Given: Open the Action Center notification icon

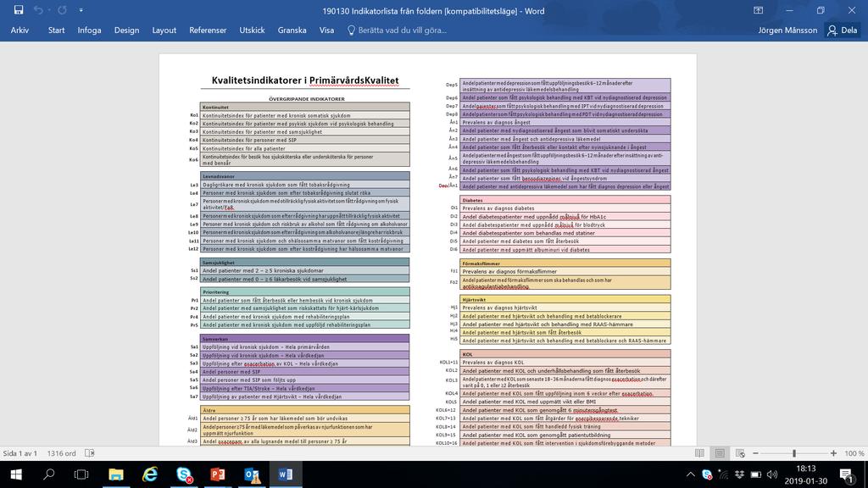Looking at the screenshot, I should tap(846, 474).
